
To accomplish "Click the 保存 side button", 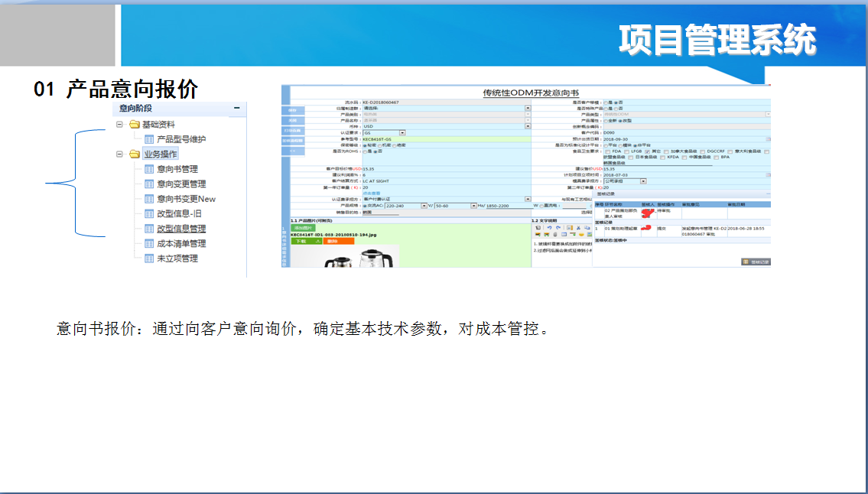I will coord(293,110).
